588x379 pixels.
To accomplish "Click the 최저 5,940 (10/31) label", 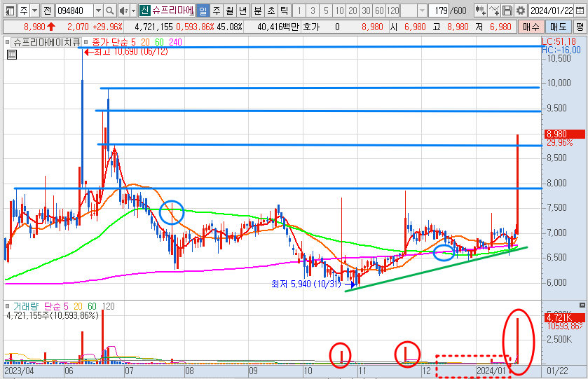I will [306, 284].
